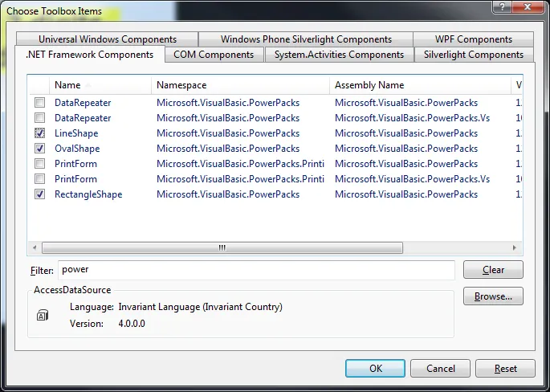Tick PrintForm checkbox in PowerPacks.Vs assembly row
The image size is (550, 392).
(39, 178)
